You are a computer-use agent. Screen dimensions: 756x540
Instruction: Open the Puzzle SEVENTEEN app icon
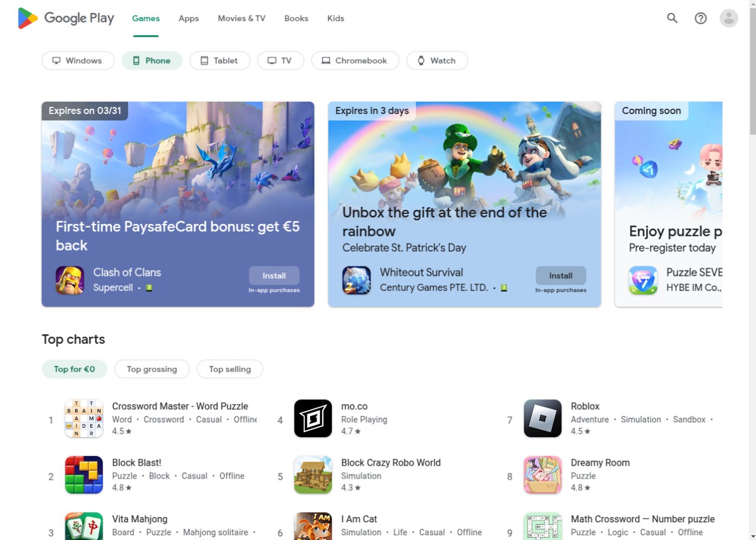pos(643,280)
